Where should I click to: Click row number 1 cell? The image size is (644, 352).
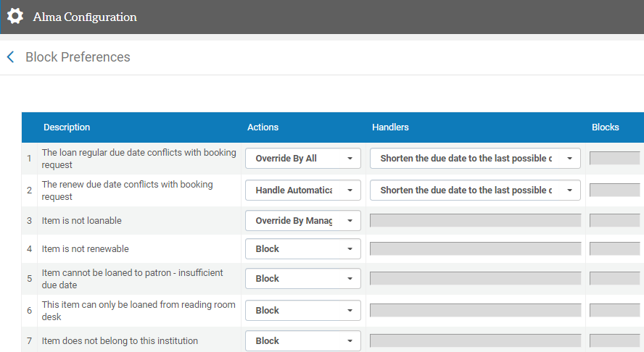pyautogui.click(x=29, y=159)
